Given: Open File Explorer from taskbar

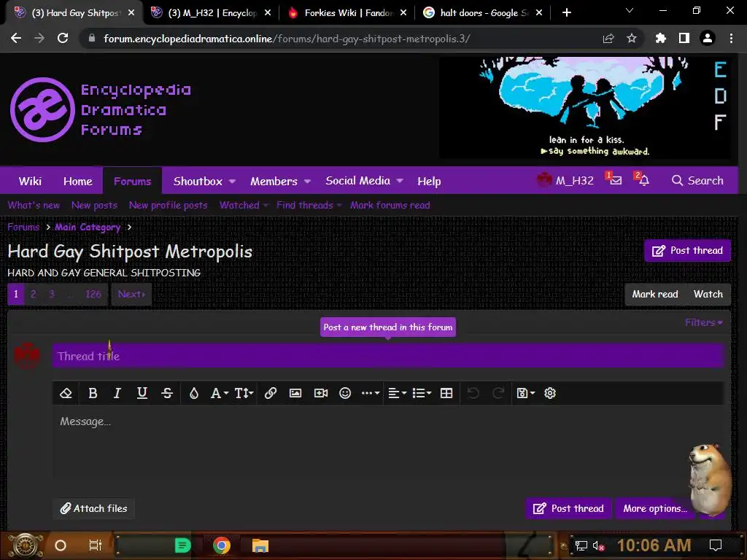Looking at the screenshot, I should point(260,545).
